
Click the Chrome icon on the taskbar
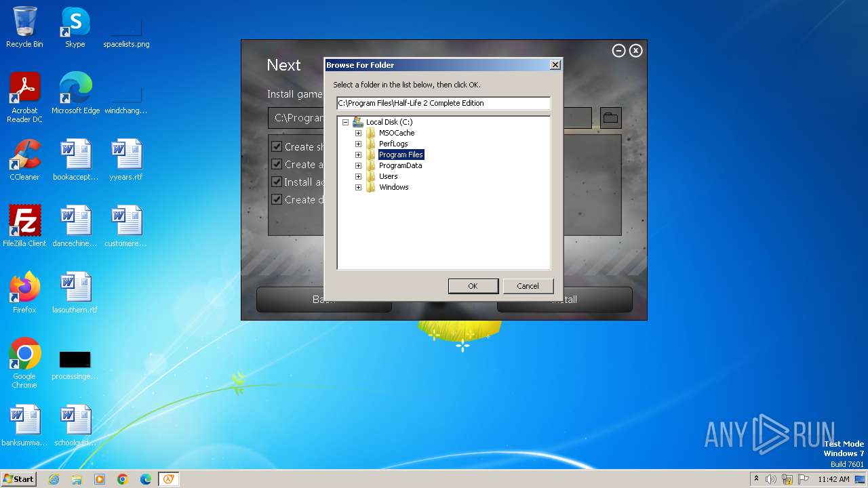coord(123,479)
